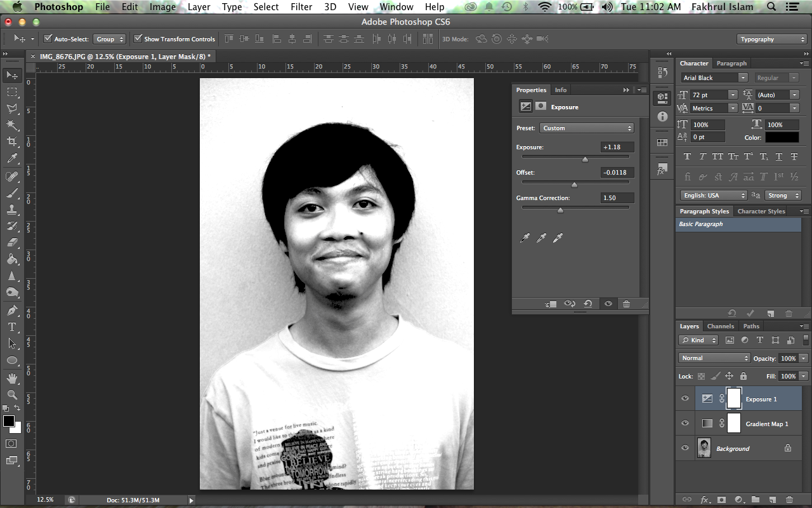Toggle adjustment visibility eye in Properties
This screenshot has width=812, height=508.
click(x=608, y=304)
